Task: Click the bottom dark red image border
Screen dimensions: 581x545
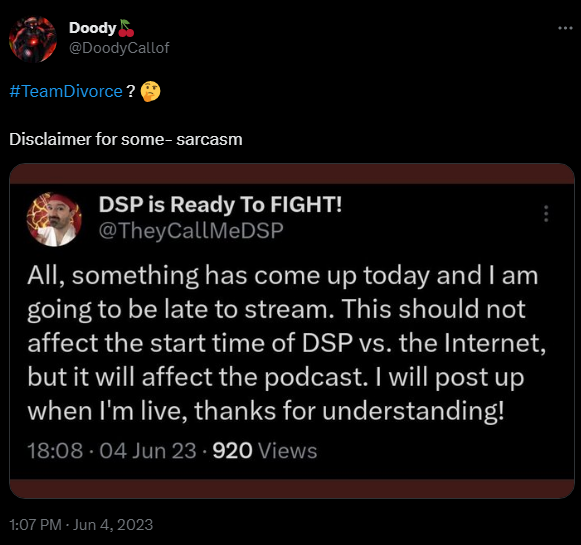Action: click(292, 488)
